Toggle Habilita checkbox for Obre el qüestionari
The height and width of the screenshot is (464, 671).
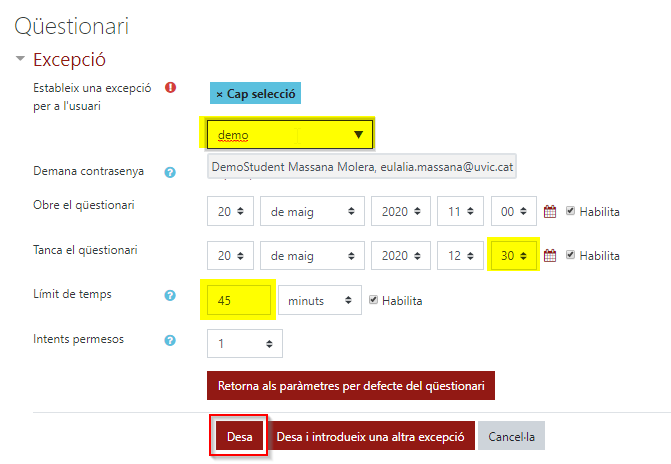click(571, 212)
